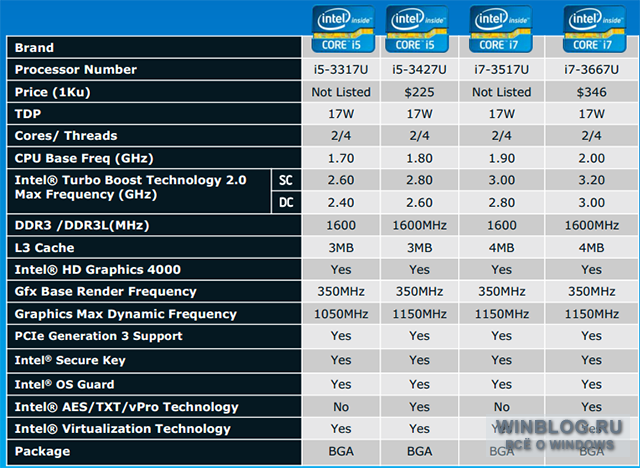Click the 'DC' turbo sub-row label
This screenshot has width=640, height=468.
[x=286, y=202]
